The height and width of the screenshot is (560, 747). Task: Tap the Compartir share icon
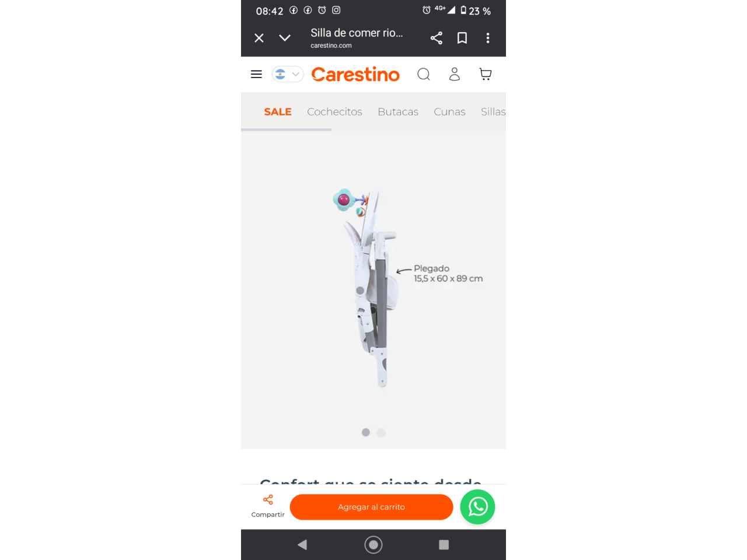point(268,500)
